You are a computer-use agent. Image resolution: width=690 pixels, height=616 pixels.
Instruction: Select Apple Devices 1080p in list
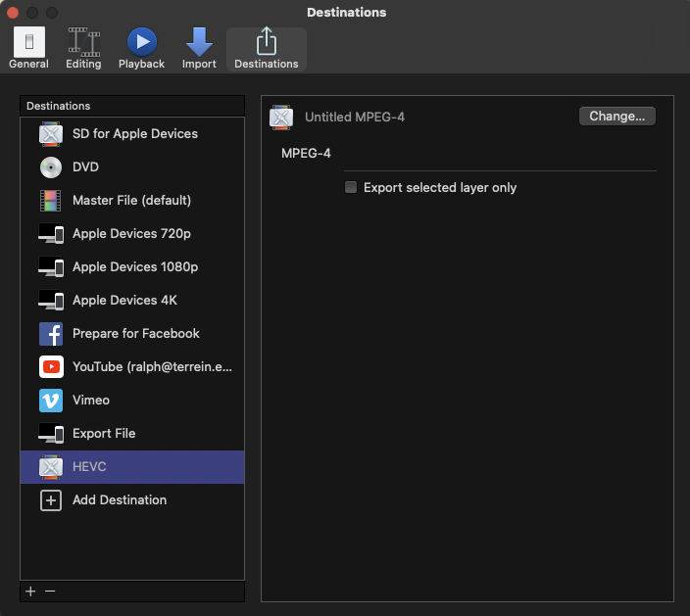135,267
